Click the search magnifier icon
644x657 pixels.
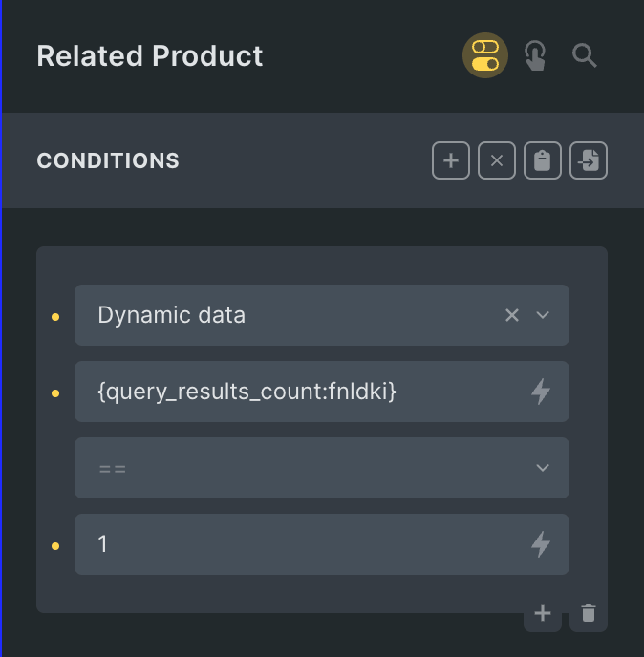585,55
